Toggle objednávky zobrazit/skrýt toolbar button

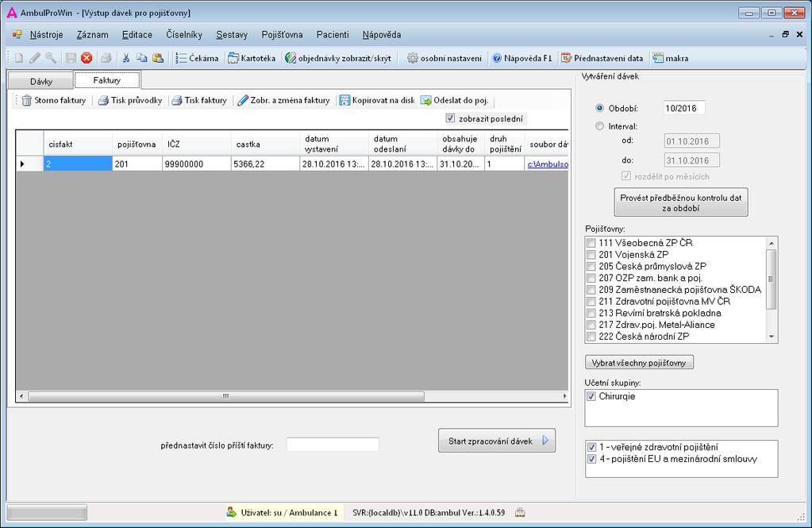337,58
